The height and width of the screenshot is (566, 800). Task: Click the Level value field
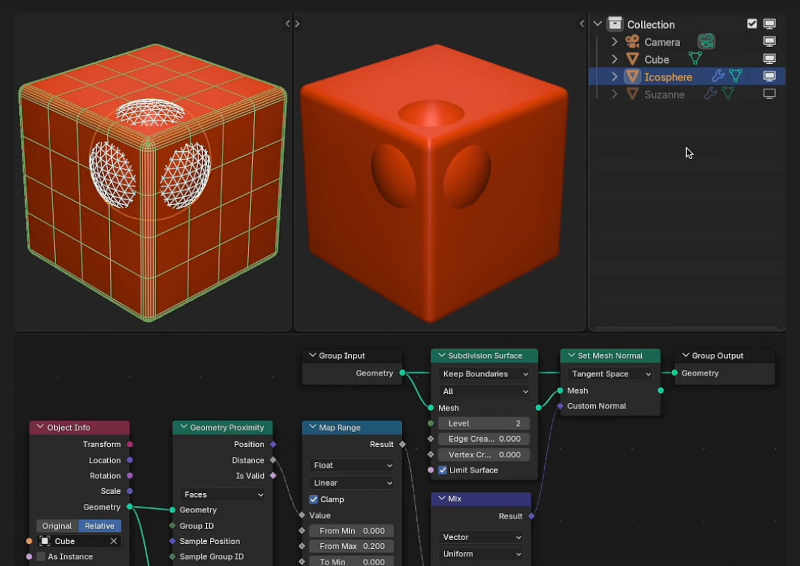coord(484,424)
